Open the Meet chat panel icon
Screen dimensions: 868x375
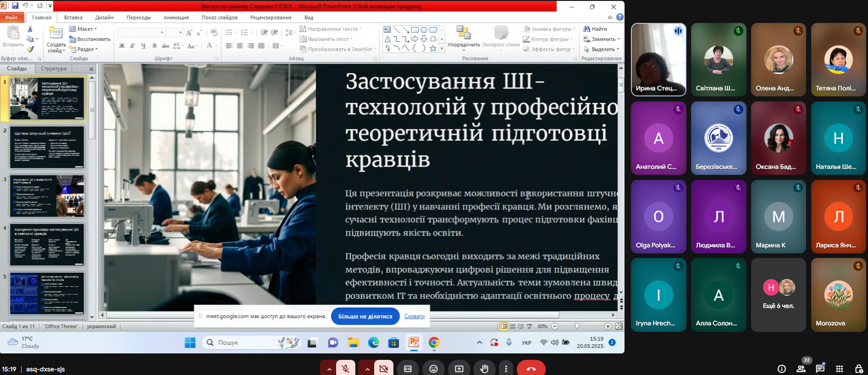pyautogui.click(x=820, y=369)
